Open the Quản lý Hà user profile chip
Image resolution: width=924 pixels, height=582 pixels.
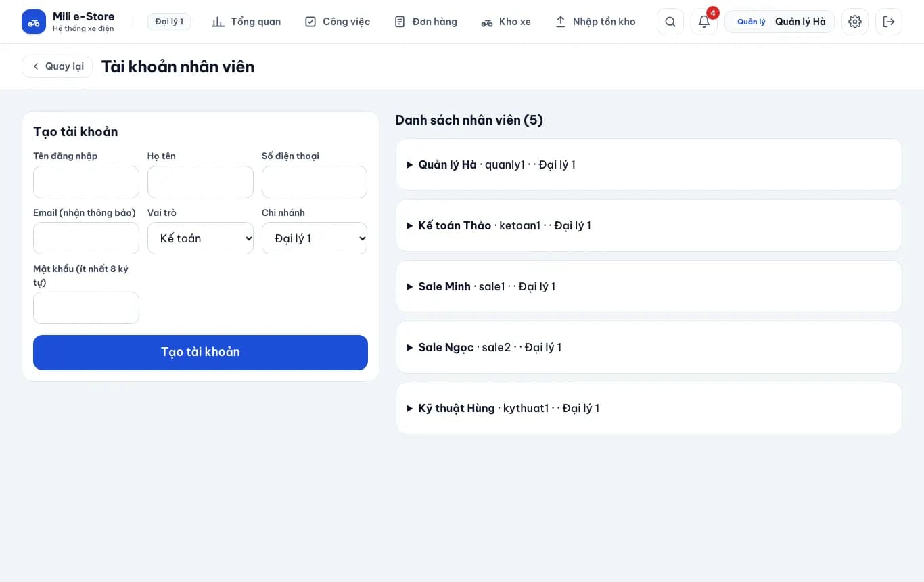click(x=779, y=22)
